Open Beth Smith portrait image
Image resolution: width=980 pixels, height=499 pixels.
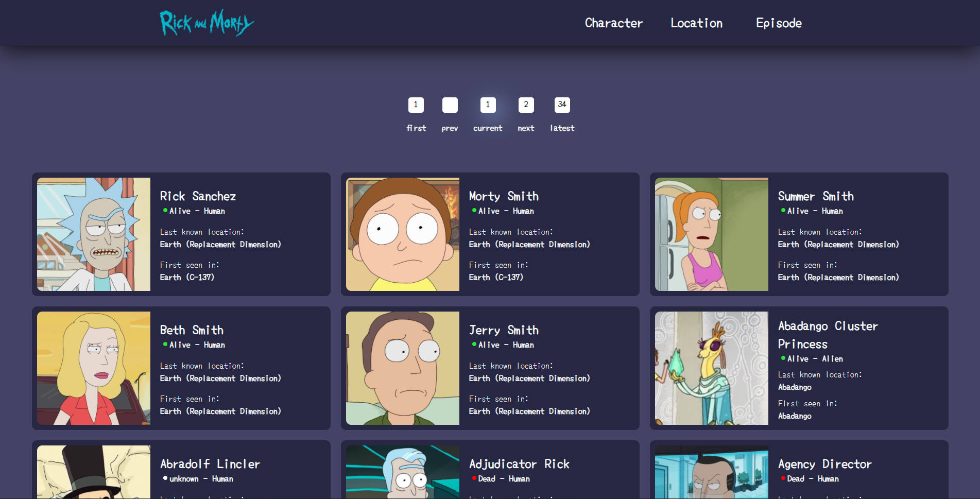click(x=94, y=368)
